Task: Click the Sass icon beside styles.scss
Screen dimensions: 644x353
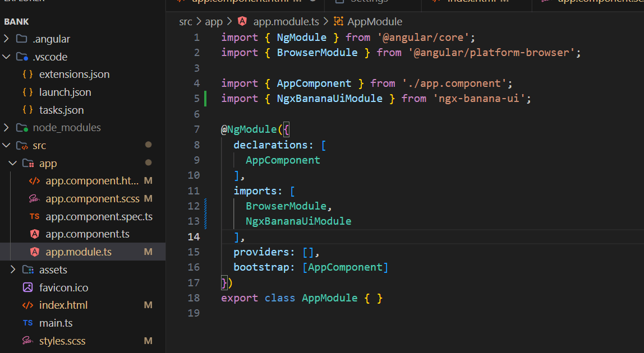Action: click(x=28, y=341)
